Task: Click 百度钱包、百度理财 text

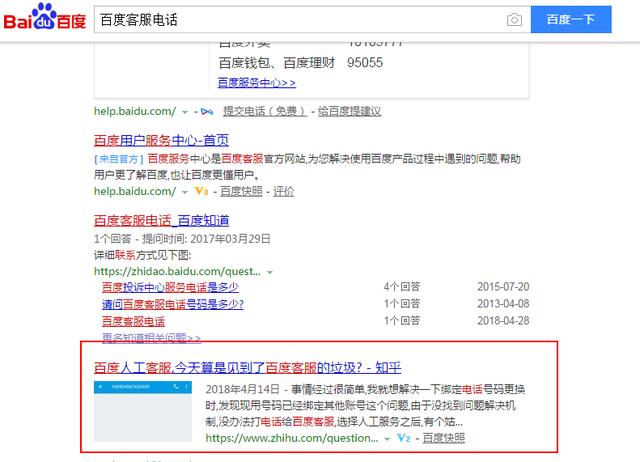Action: click(x=277, y=63)
